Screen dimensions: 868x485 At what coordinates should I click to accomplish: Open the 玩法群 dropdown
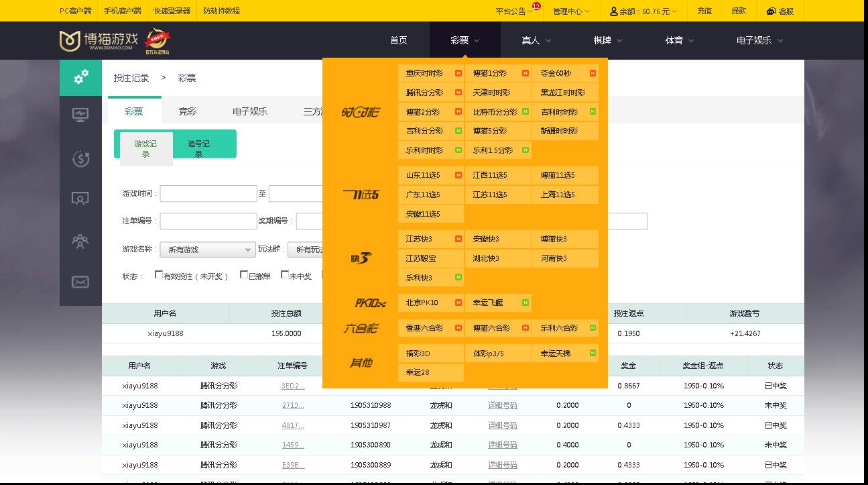(306, 250)
